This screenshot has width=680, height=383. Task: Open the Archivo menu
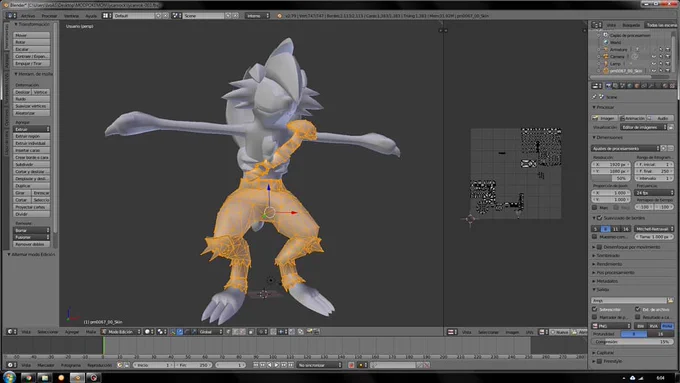[28, 16]
